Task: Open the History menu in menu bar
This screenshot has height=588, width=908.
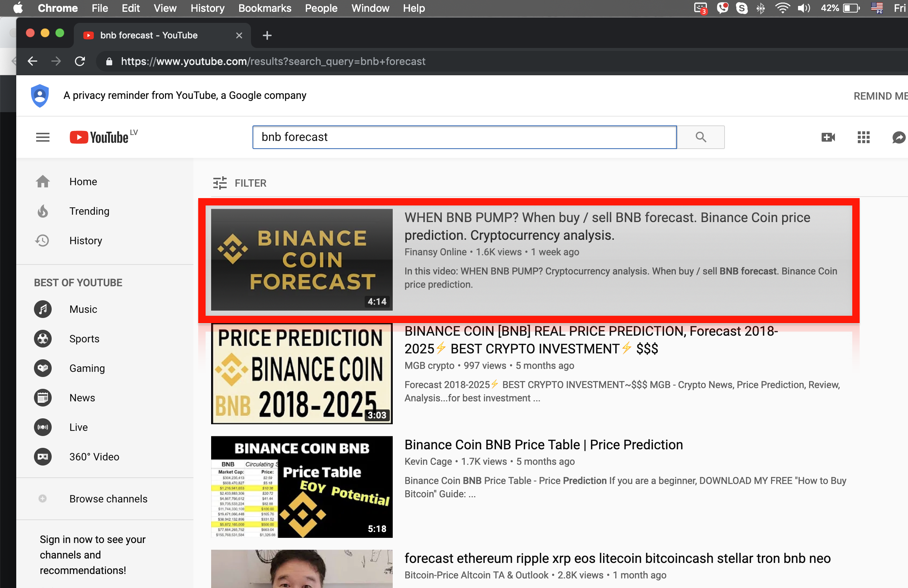Action: coord(207,8)
